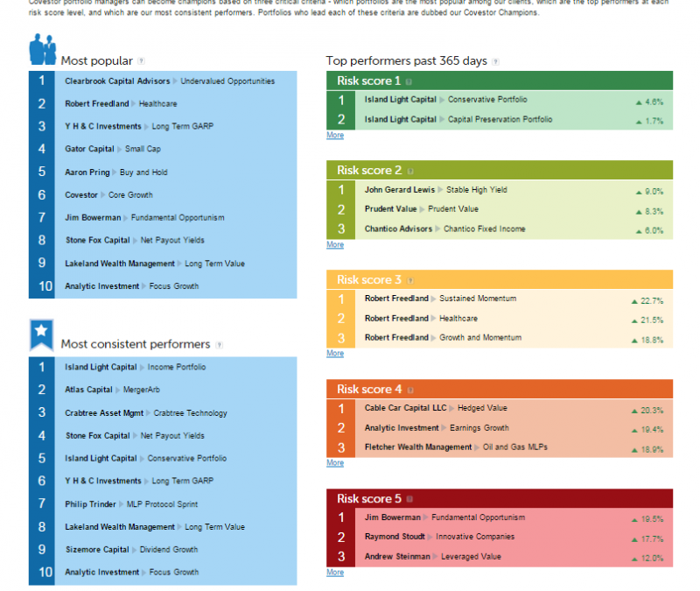Expand More under Risk score 1 list
This screenshot has width=700, height=591.
(335, 136)
